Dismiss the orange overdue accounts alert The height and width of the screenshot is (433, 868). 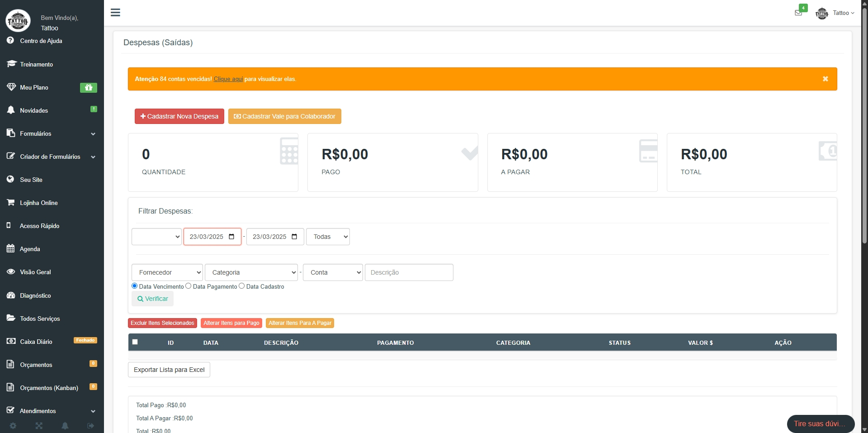click(x=825, y=79)
